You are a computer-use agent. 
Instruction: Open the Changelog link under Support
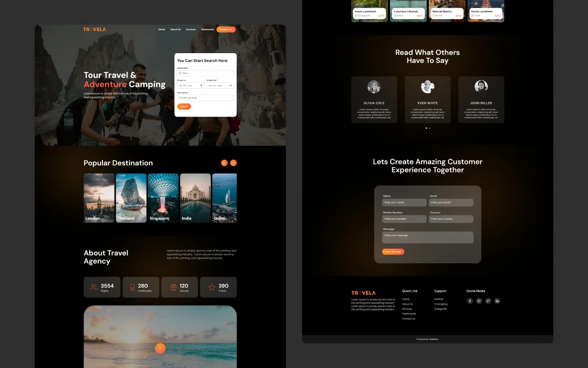tap(441, 304)
